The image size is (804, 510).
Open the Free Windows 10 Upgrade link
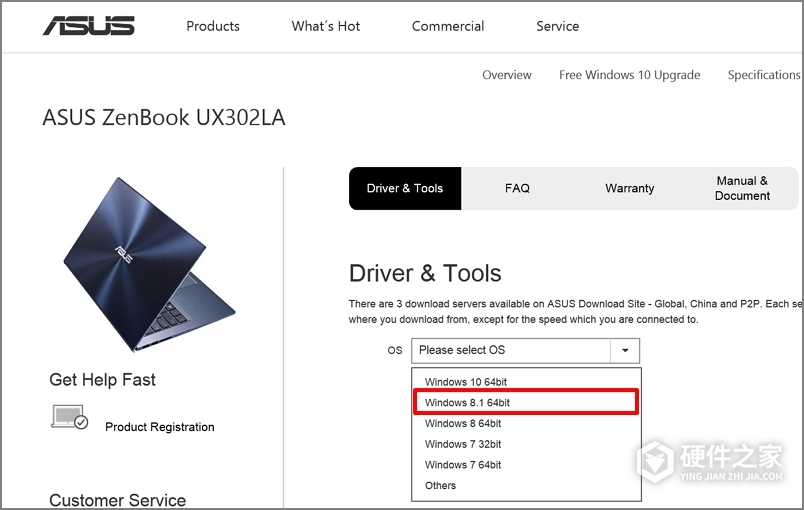tap(629, 75)
